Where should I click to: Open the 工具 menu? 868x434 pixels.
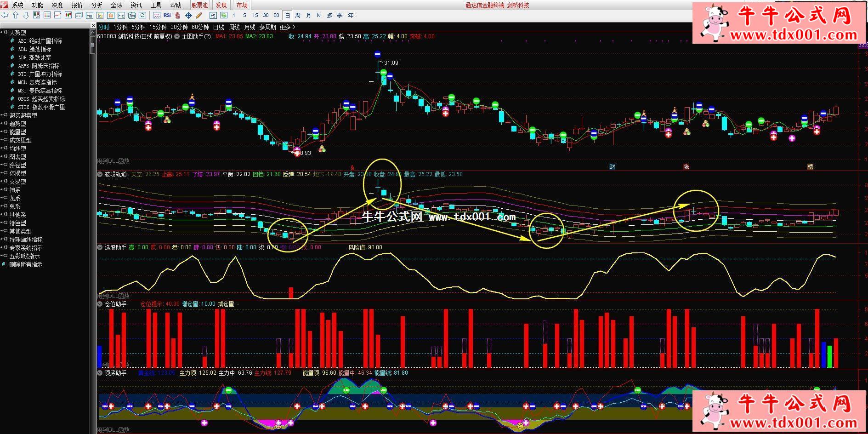[x=156, y=5]
